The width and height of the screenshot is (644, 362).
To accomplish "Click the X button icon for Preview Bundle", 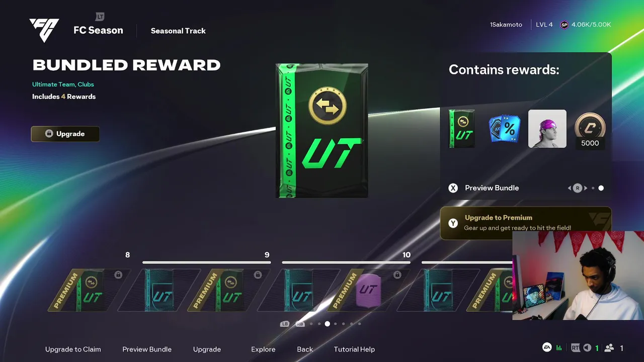I will point(453,188).
